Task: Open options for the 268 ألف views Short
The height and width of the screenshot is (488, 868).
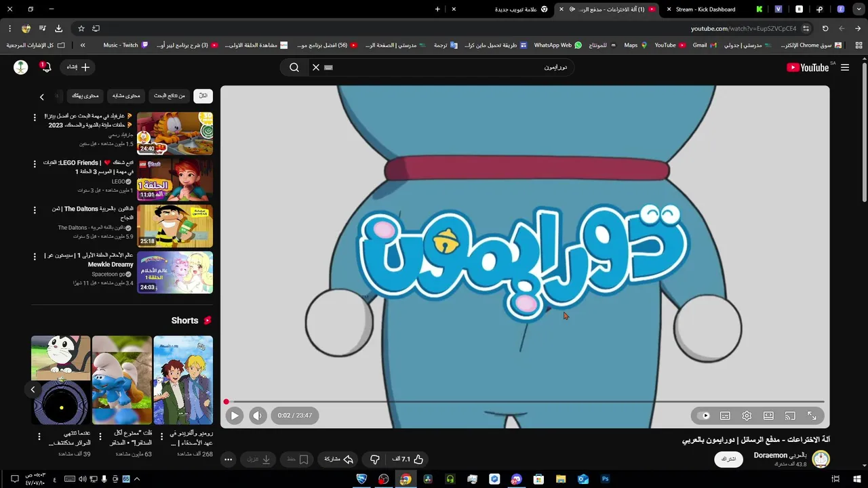Action: coord(161,436)
